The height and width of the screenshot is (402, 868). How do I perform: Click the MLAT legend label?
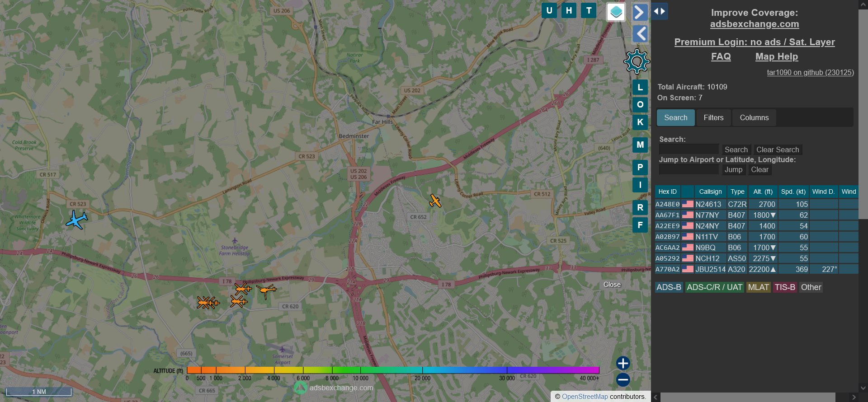758,287
